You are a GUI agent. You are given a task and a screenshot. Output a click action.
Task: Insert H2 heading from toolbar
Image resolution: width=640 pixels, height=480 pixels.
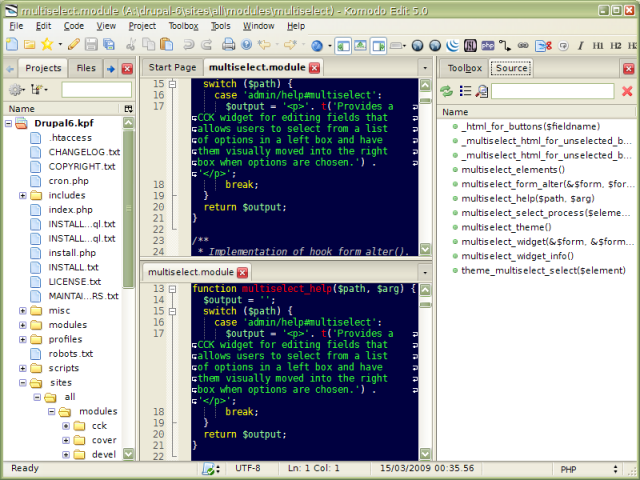click(616, 45)
